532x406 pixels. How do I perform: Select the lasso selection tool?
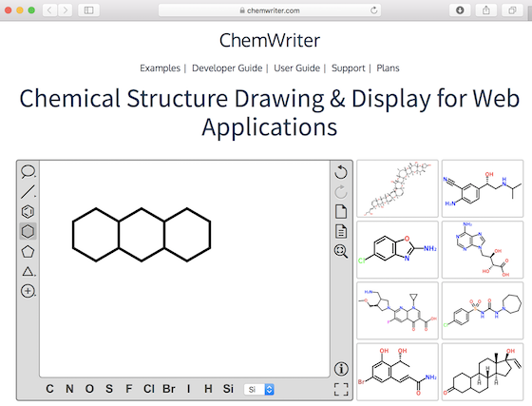28,172
